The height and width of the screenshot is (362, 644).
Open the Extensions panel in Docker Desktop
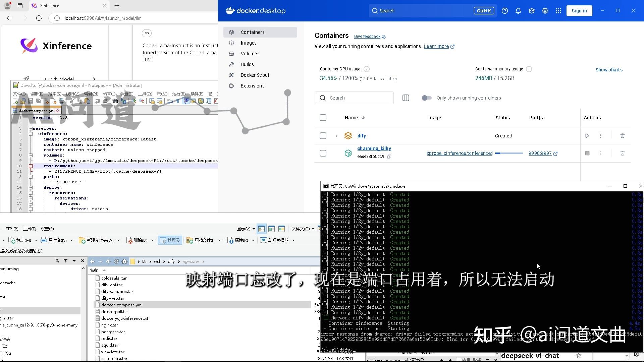[x=252, y=86]
